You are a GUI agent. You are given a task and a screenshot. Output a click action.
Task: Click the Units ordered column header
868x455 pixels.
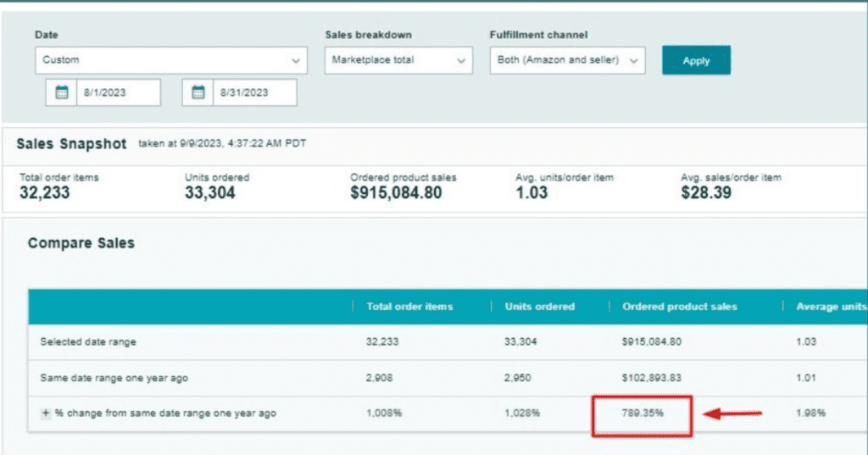click(539, 307)
